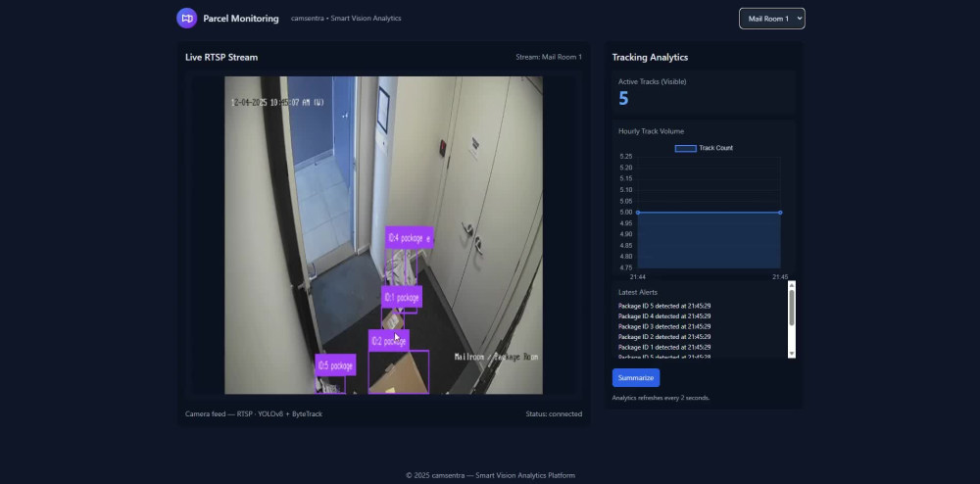This screenshot has height=484, width=980.
Task: Click the Tracking Analytics heading
Action: (650, 58)
